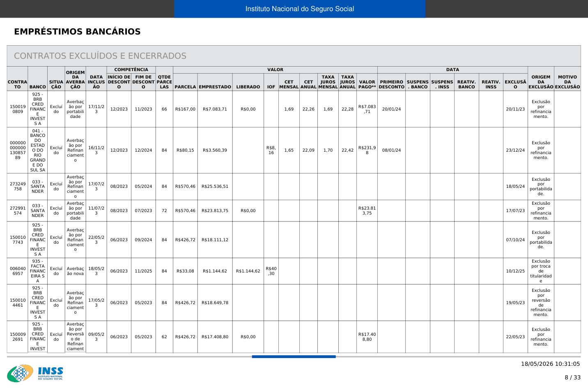
Task: Click the end-of-discount month 09/2024
Action: point(143,240)
